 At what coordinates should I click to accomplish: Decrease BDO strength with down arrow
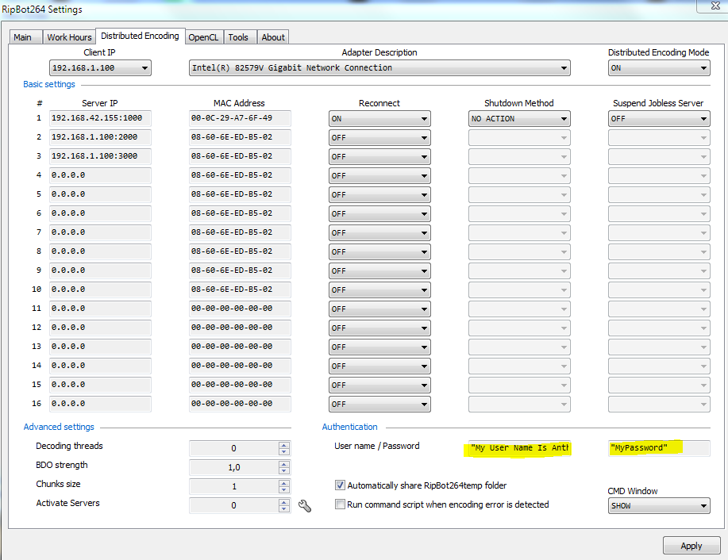[x=284, y=471]
